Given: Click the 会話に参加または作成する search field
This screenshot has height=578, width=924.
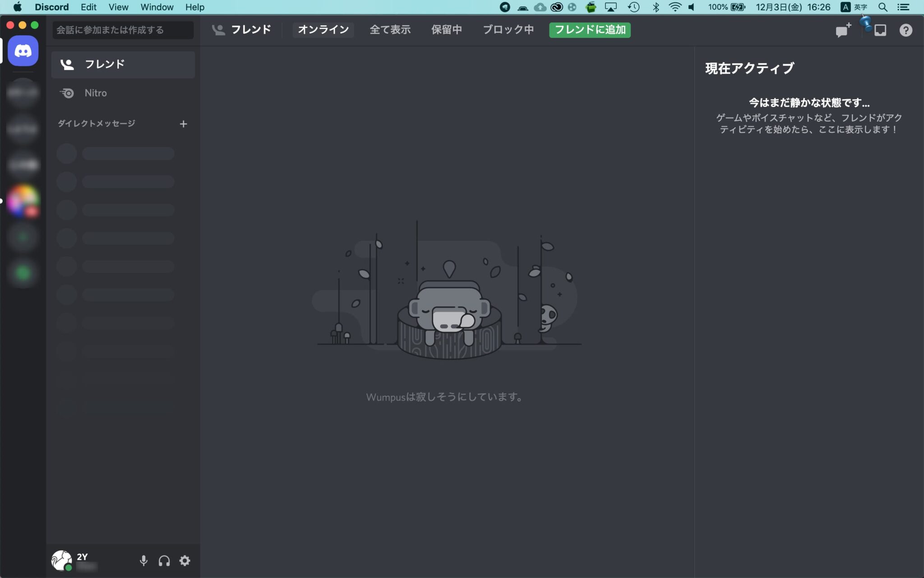Looking at the screenshot, I should tap(122, 30).
